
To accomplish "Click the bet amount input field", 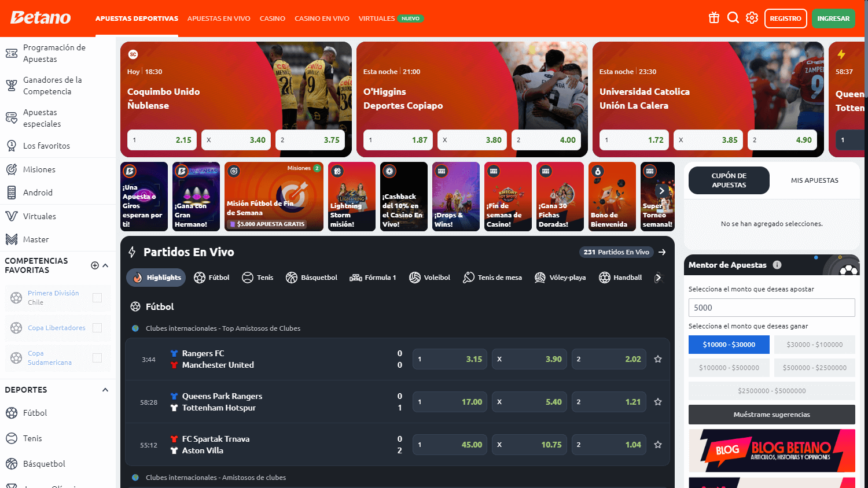I will (x=772, y=308).
